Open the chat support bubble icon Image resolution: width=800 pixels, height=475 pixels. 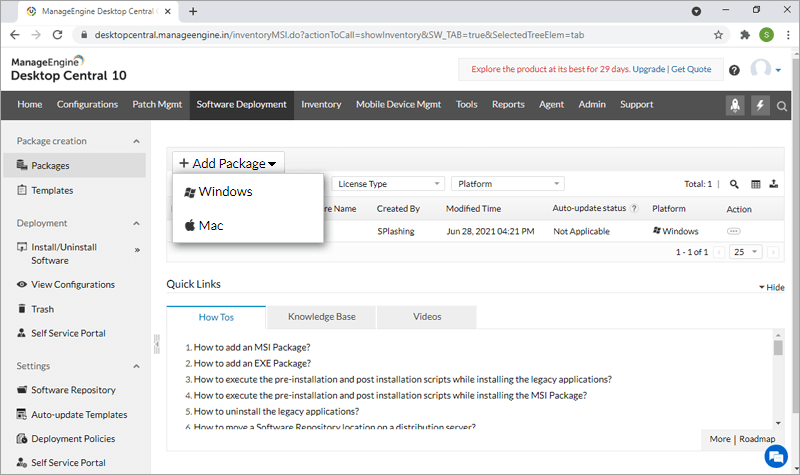(x=775, y=456)
